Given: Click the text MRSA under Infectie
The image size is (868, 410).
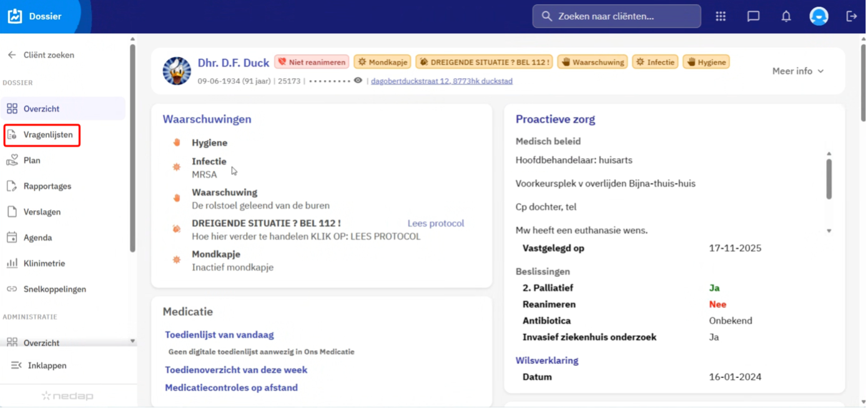Looking at the screenshot, I should coord(204,174).
